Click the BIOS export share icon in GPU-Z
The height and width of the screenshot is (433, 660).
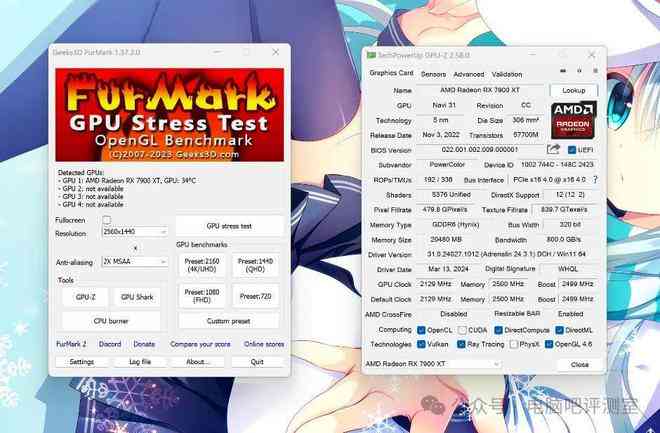coord(553,149)
